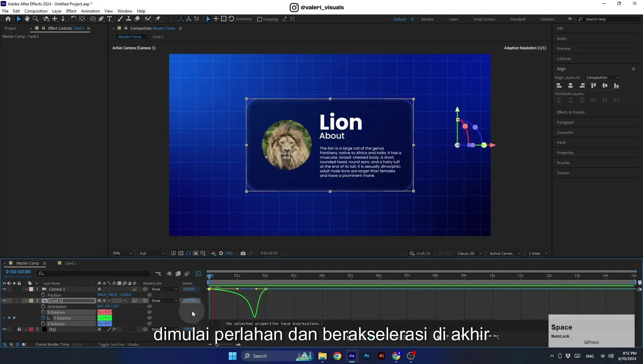Hide the Card 1 layer eye
The width and height of the screenshot is (643, 364).
click(4, 300)
